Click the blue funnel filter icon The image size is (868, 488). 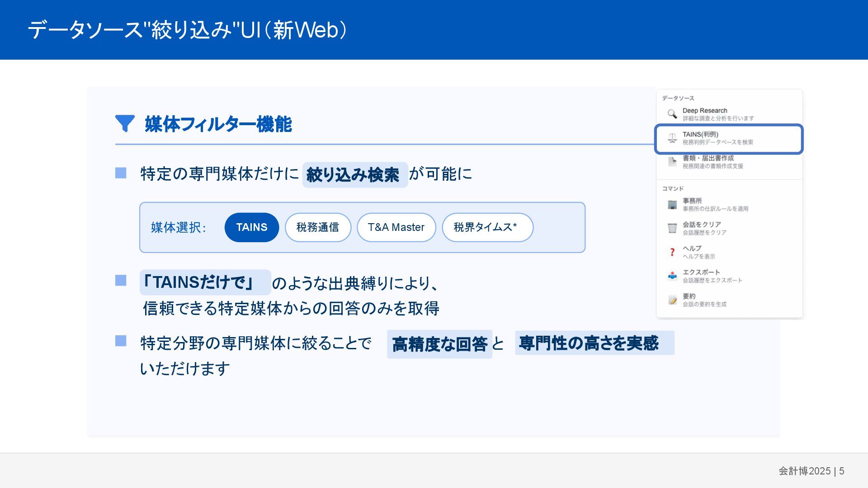click(125, 123)
